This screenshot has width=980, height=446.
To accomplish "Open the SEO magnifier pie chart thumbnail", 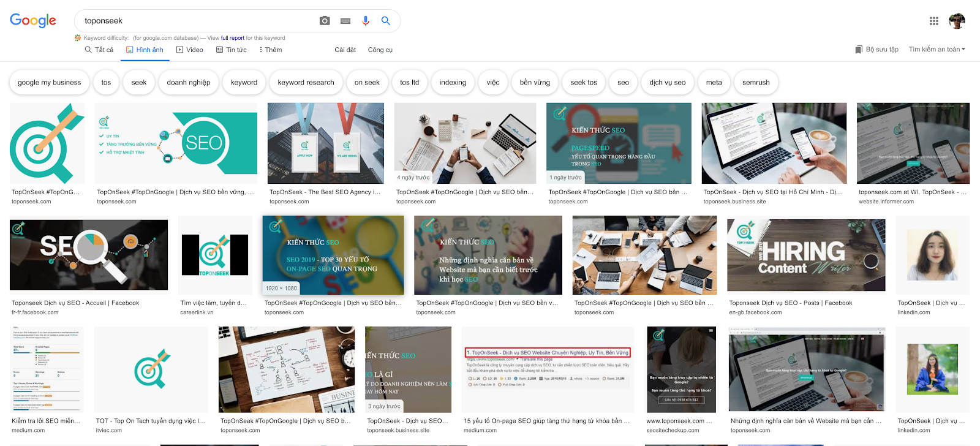I will tap(89, 255).
